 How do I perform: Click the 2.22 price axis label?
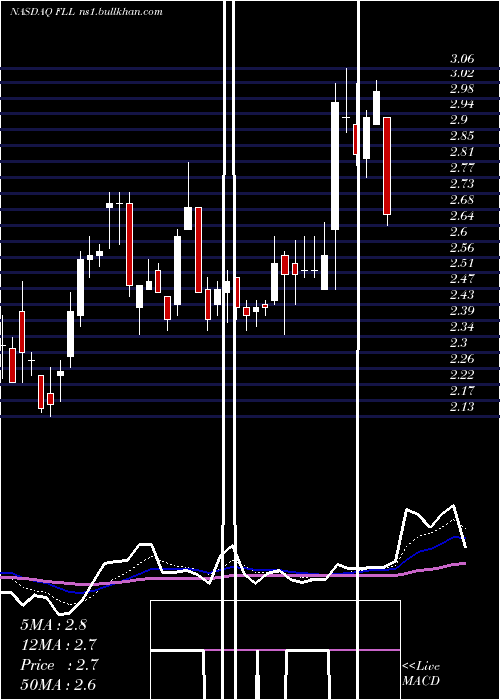click(462, 374)
